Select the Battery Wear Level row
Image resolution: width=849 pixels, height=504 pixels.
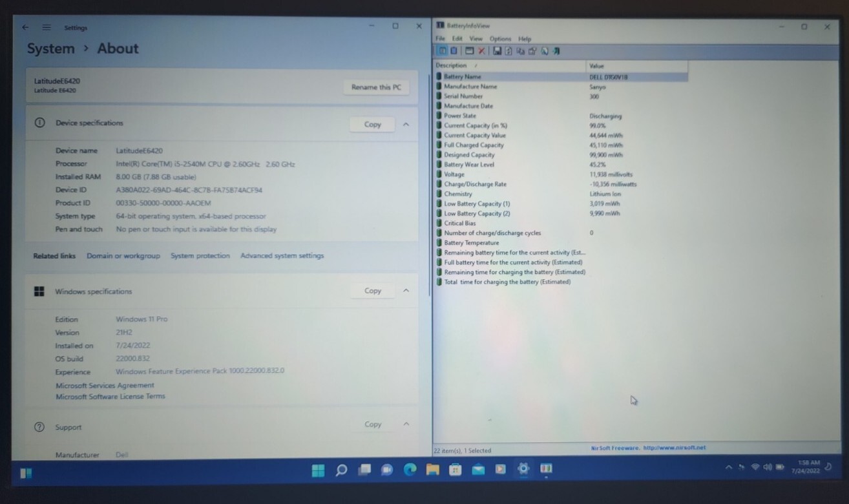click(x=561, y=164)
